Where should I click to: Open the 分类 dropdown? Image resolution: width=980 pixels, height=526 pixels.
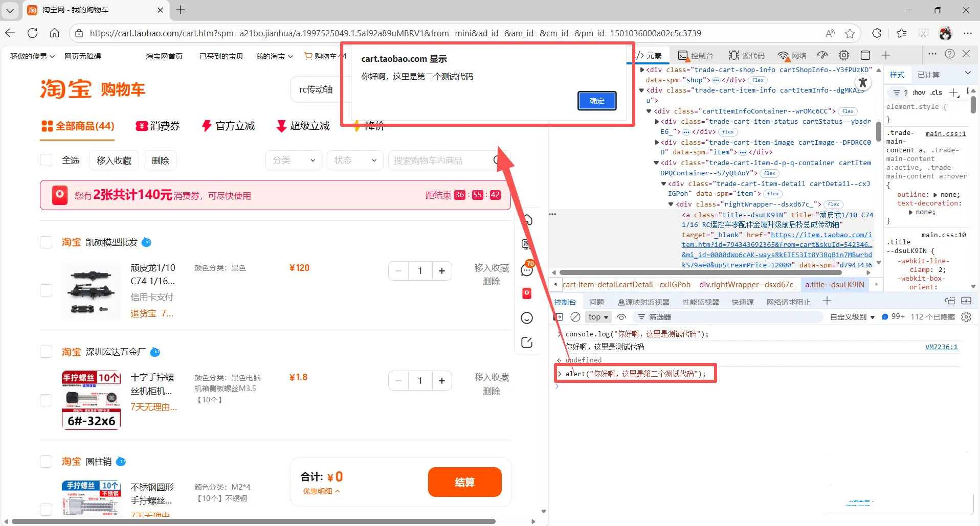point(293,160)
